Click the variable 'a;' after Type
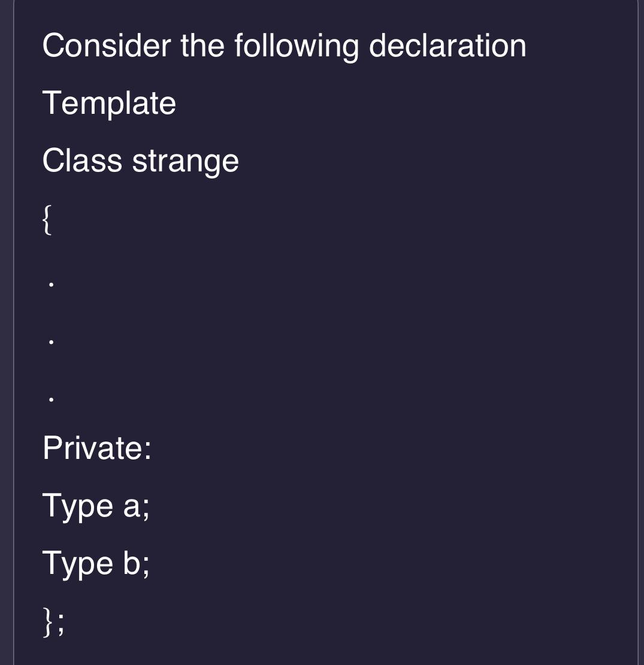Viewport: 644px width, 665px height. coord(136,507)
